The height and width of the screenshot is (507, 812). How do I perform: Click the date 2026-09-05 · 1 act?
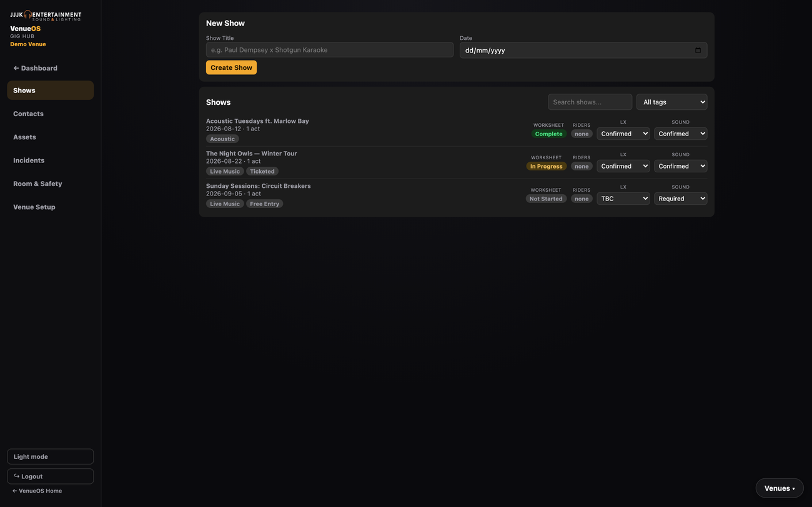234,194
